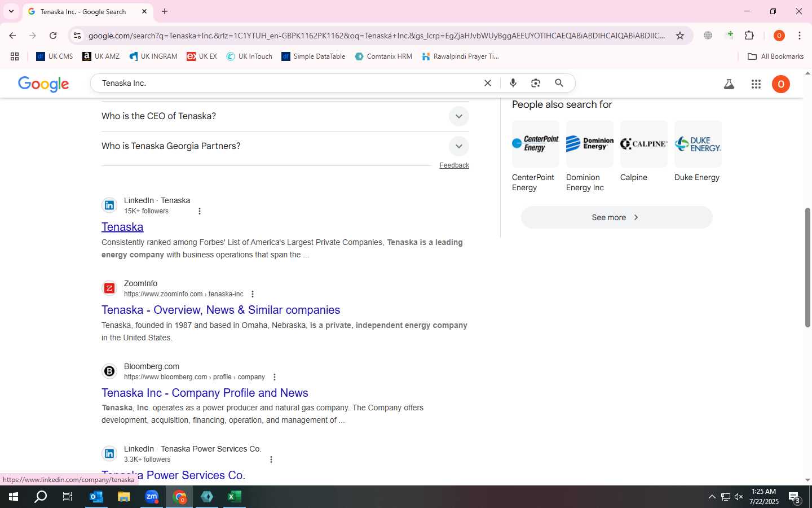The width and height of the screenshot is (812, 508).
Task: Submit search with magnifying glass icon
Action: 559,83
